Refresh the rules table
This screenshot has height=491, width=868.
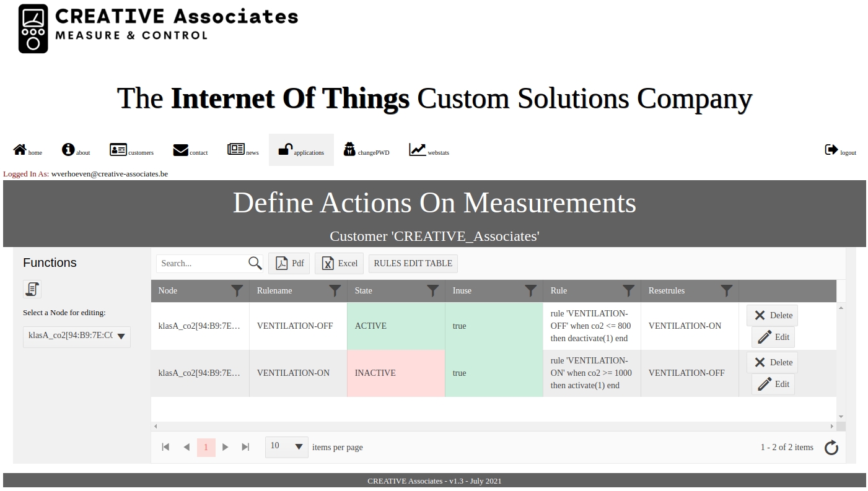point(831,448)
